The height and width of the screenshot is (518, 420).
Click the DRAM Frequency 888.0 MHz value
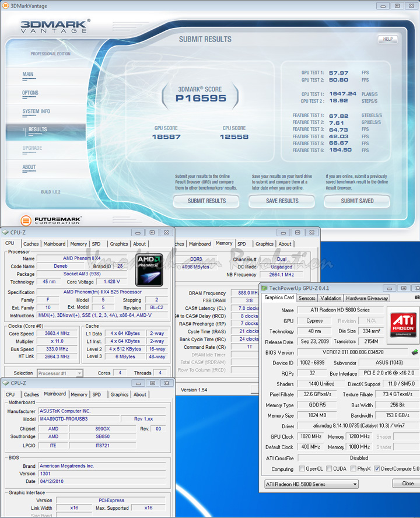tap(245, 293)
